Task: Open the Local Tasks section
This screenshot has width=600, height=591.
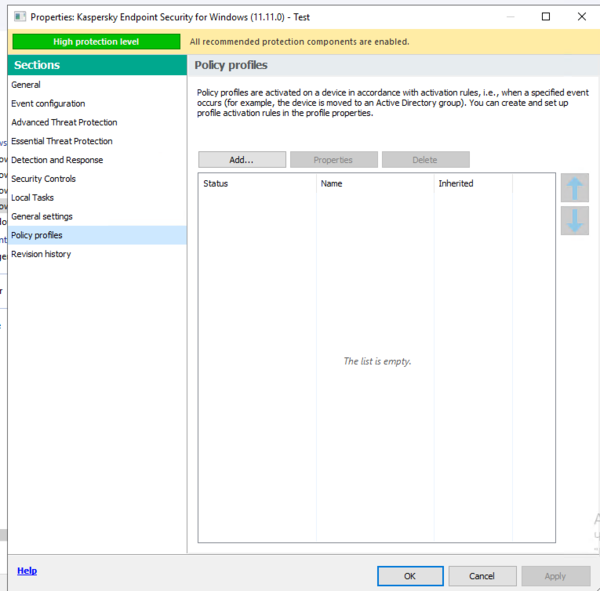Action: pos(97,198)
